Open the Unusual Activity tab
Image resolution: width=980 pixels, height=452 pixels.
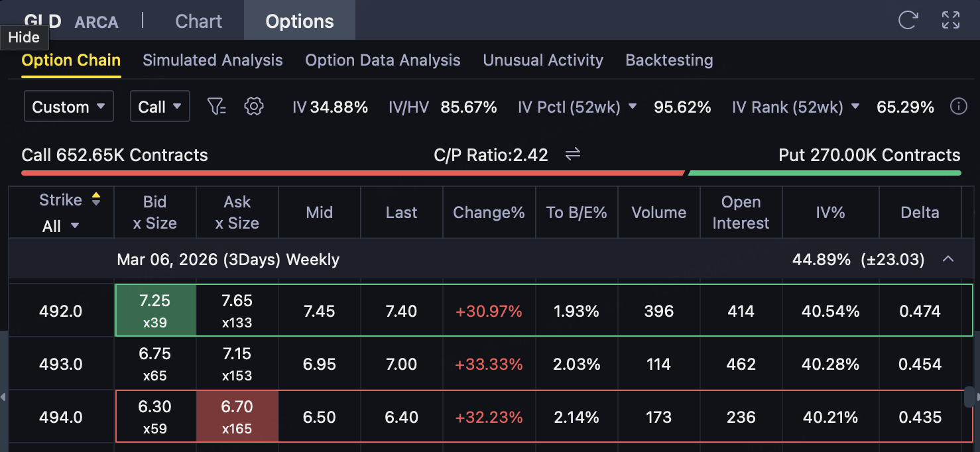click(543, 60)
